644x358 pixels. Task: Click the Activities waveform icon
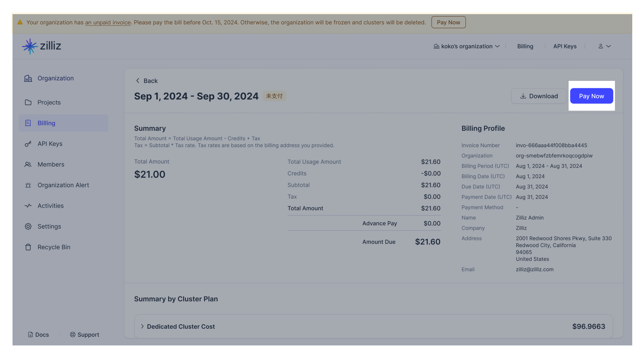click(x=28, y=205)
